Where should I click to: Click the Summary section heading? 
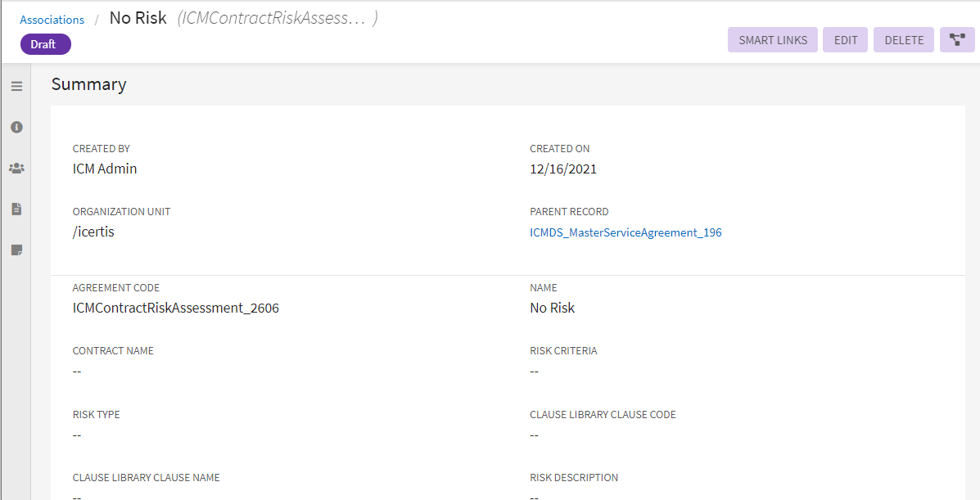pos(88,84)
